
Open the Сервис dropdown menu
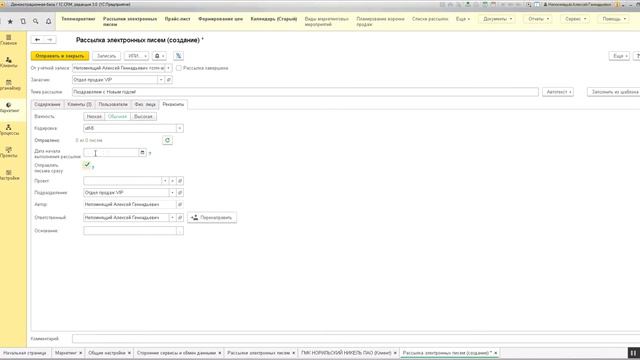click(576, 19)
